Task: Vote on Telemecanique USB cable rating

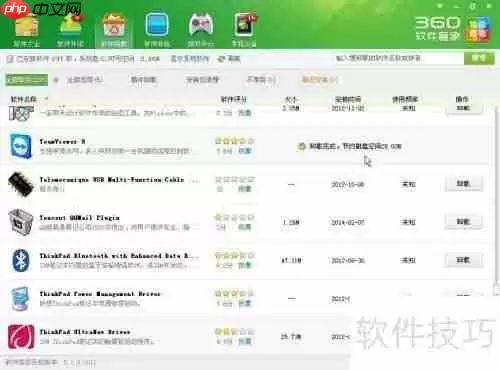Action: tap(245, 189)
